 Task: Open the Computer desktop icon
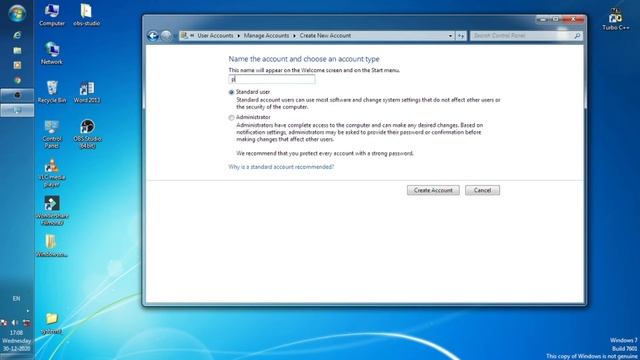(x=52, y=15)
